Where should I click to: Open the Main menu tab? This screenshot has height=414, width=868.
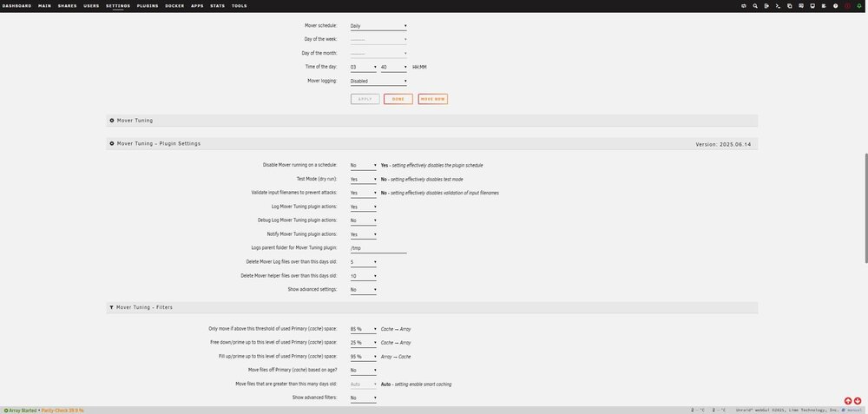coord(45,6)
